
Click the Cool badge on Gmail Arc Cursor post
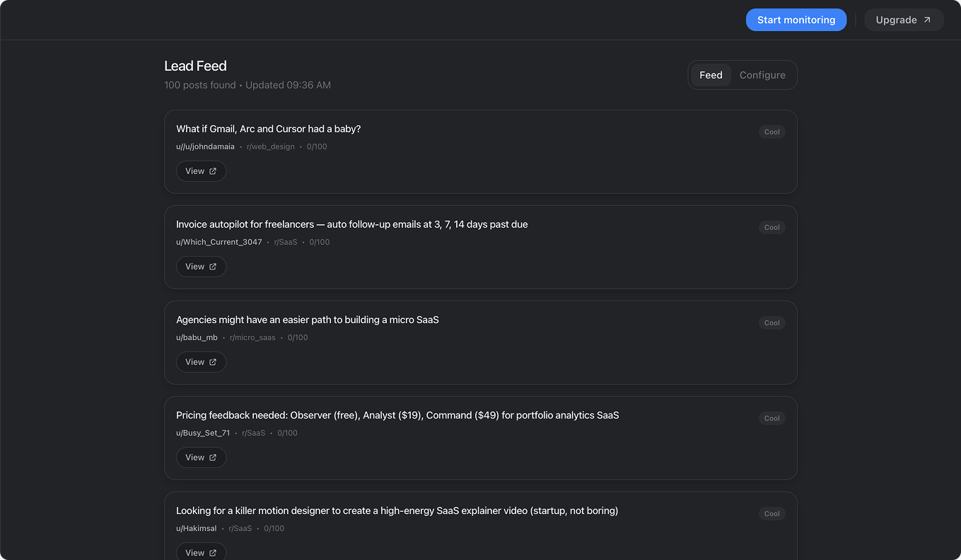771,132
